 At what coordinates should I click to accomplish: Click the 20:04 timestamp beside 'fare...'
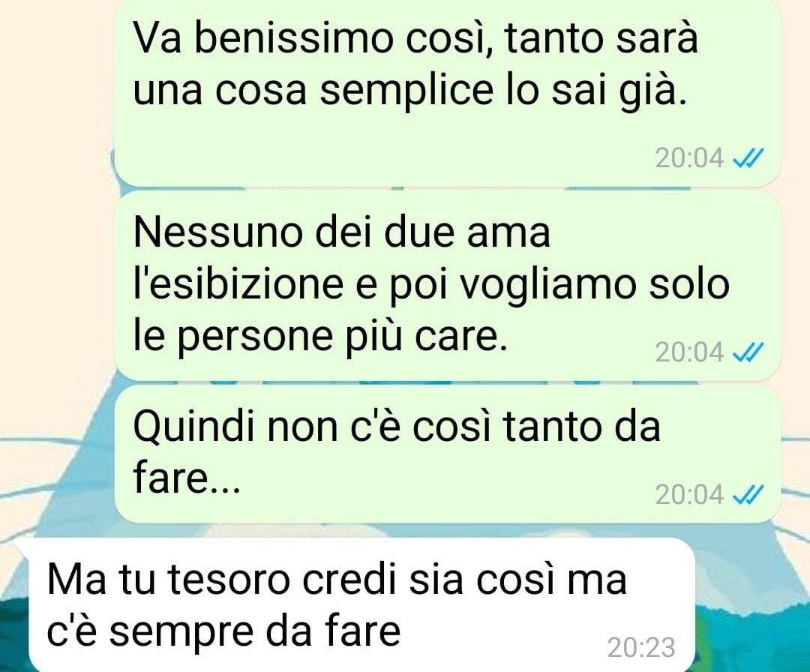pos(690,495)
